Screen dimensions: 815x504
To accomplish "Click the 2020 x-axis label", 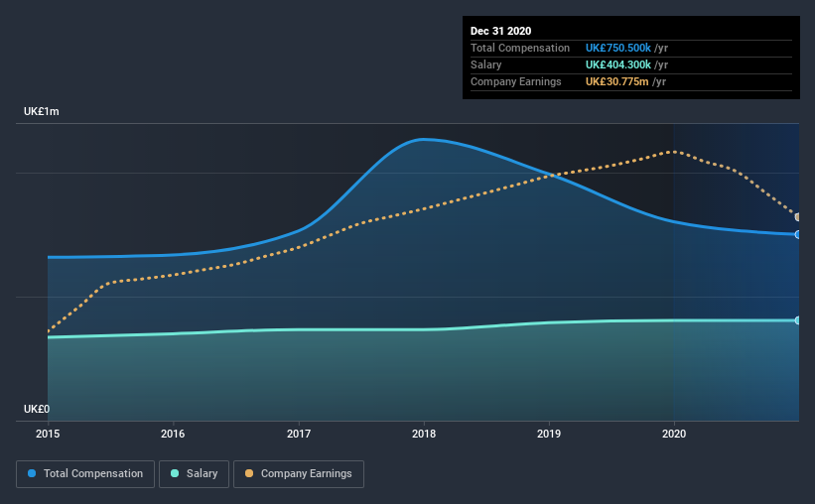I will (674, 434).
